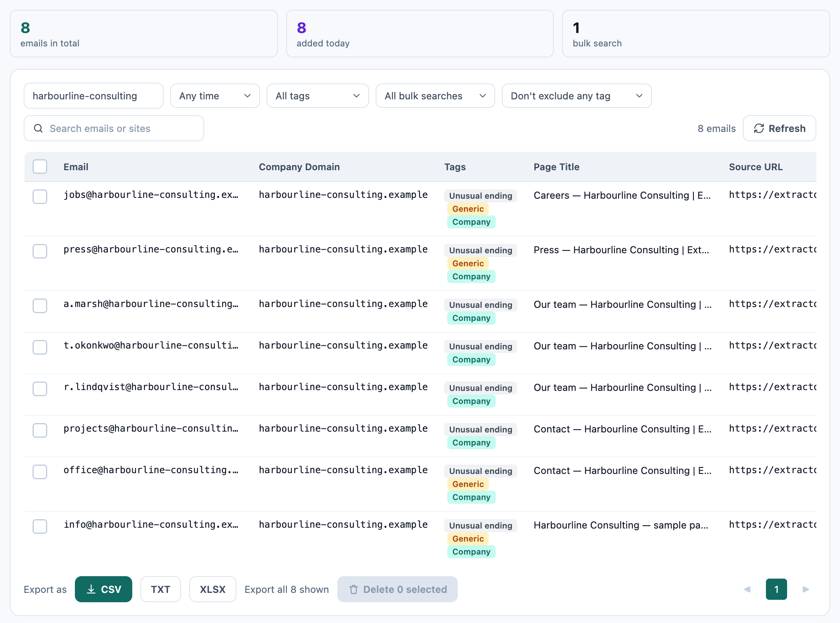The width and height of the screenshot is (840, 623).
Task: Click the Email column header
Action: (76, 167)
